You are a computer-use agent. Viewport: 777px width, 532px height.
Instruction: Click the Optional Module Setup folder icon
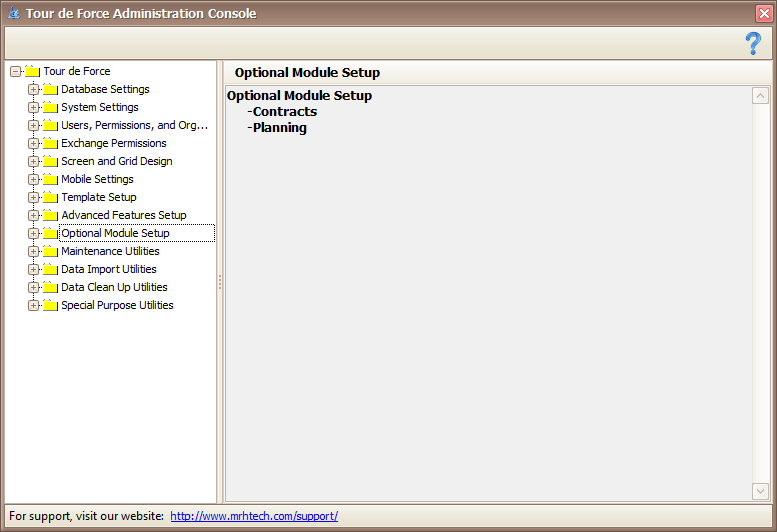51,233
